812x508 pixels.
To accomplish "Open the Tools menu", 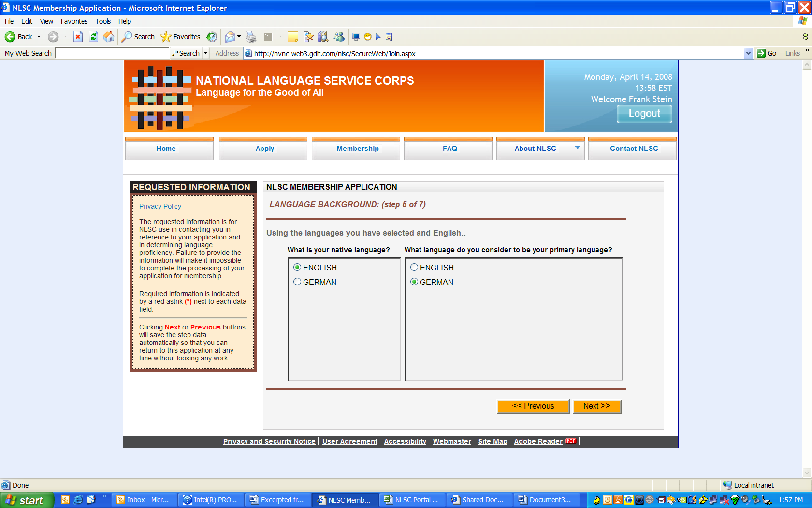I will tap(103, 21).
